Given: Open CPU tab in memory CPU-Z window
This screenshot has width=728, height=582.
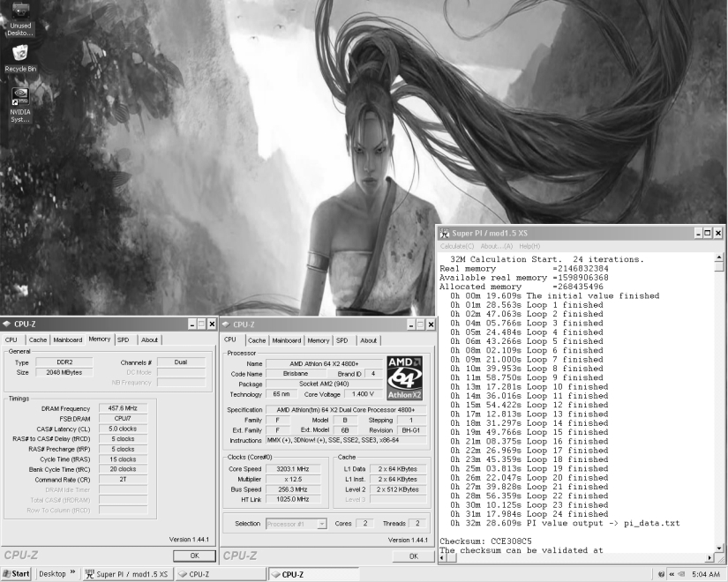Looking at the screenshot, I should pos(12,340).
